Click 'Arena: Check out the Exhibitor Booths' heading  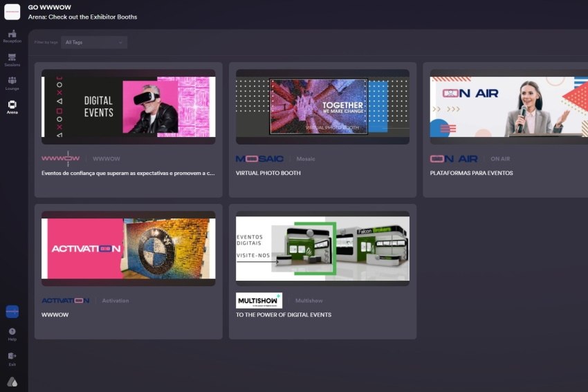(82, 17)
